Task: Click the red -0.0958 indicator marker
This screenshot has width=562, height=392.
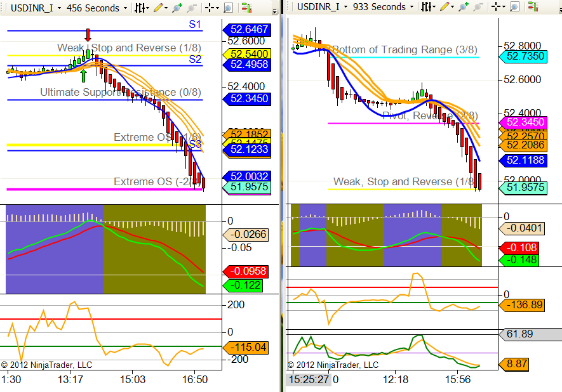Action: pos(246,271)
